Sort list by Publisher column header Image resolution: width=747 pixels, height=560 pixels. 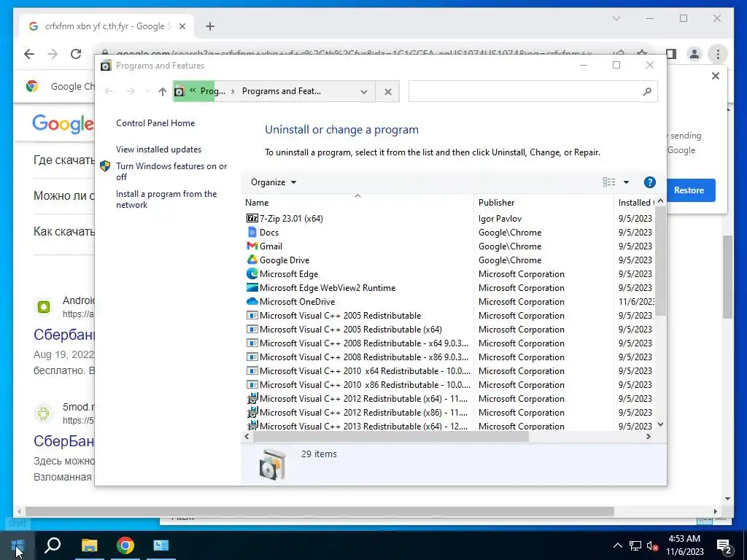pyautogui.click(x=543, y=203)
